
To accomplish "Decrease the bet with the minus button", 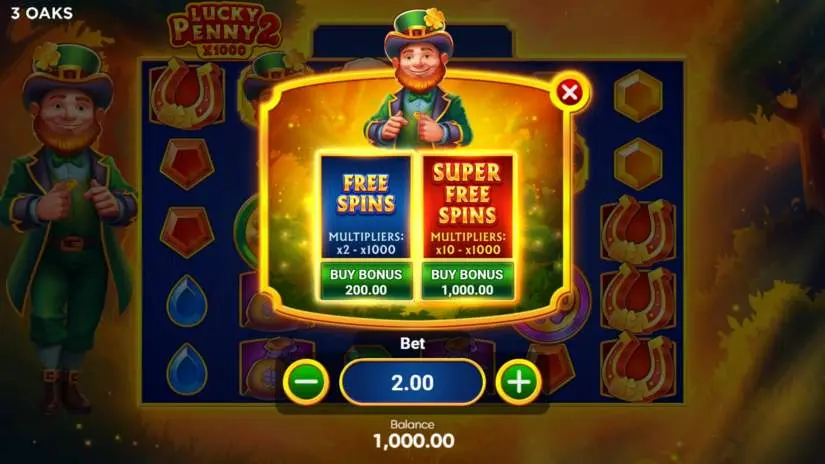I will pos(306,382).
